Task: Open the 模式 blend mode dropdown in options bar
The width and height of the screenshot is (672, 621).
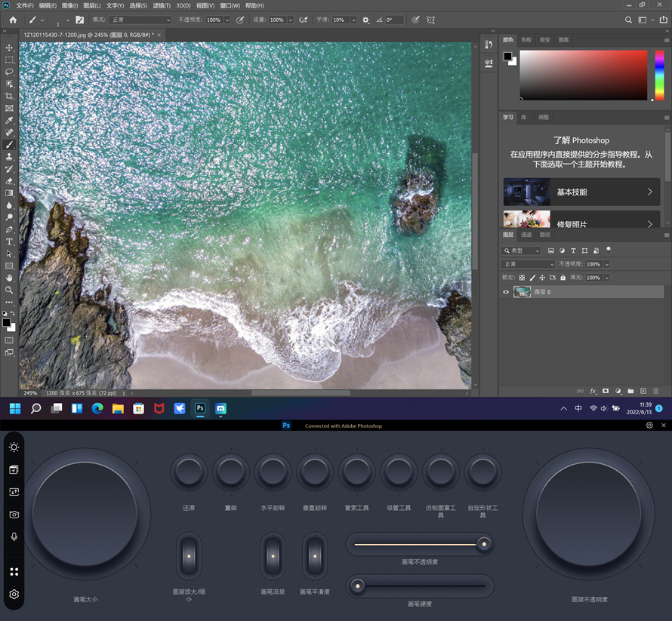Action: 140,20
